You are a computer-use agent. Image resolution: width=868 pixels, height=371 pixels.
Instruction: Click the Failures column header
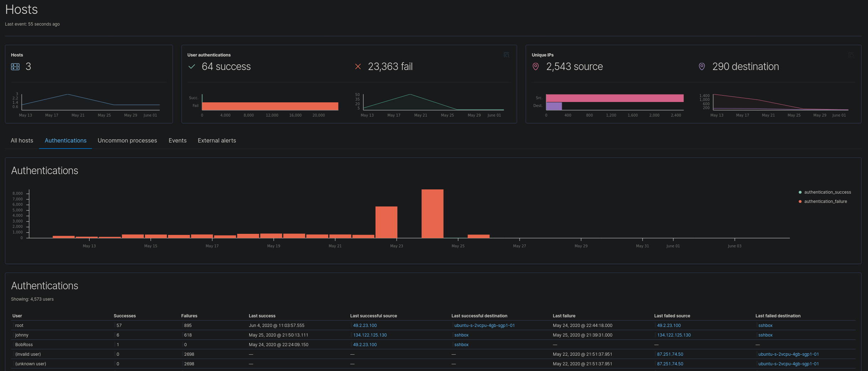coord(189,316)
